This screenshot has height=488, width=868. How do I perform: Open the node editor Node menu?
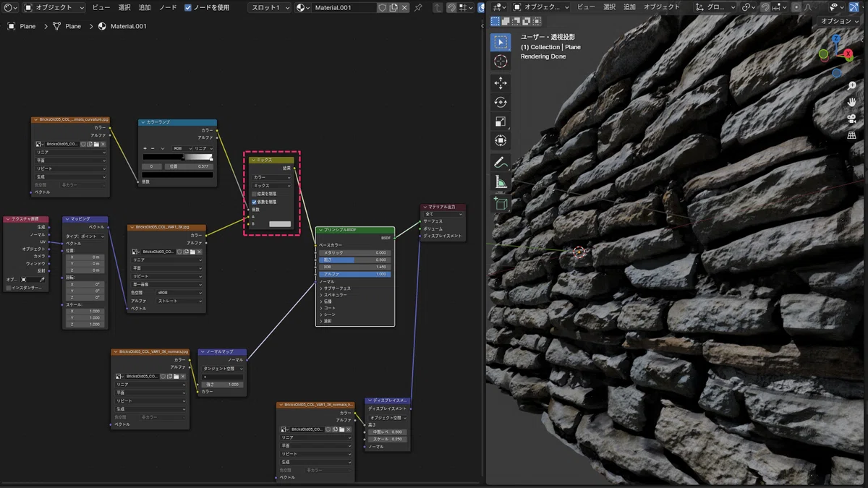coord(168,7)
